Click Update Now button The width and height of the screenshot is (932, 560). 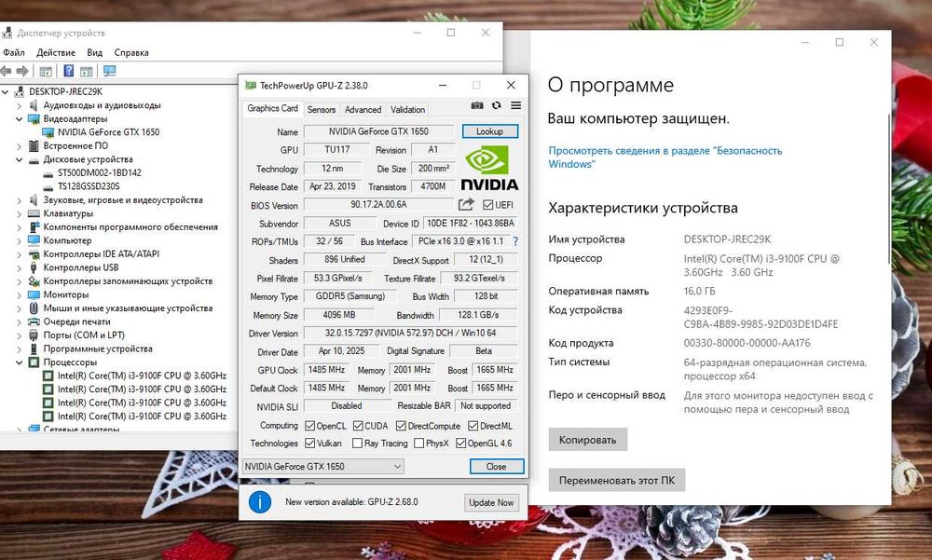coord(491,502)
